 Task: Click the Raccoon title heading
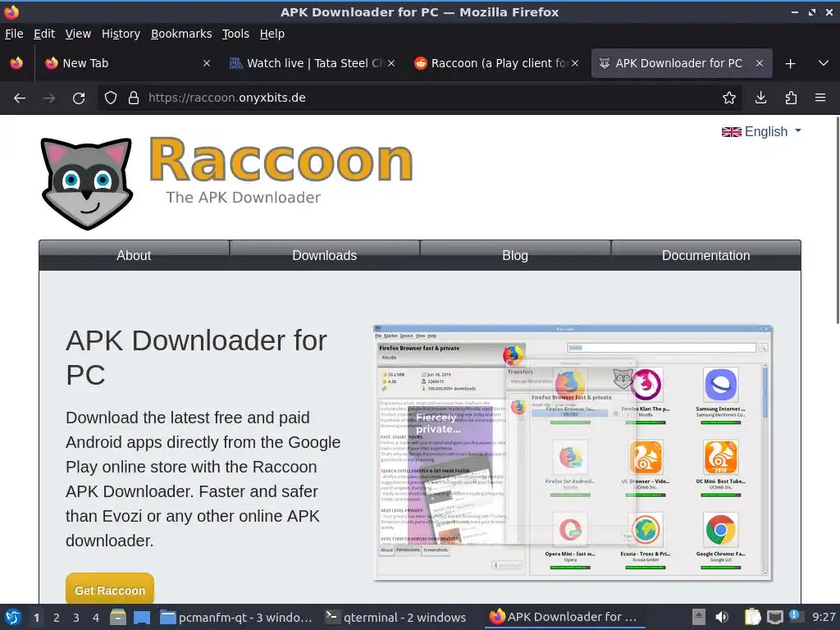click(281, 159)
